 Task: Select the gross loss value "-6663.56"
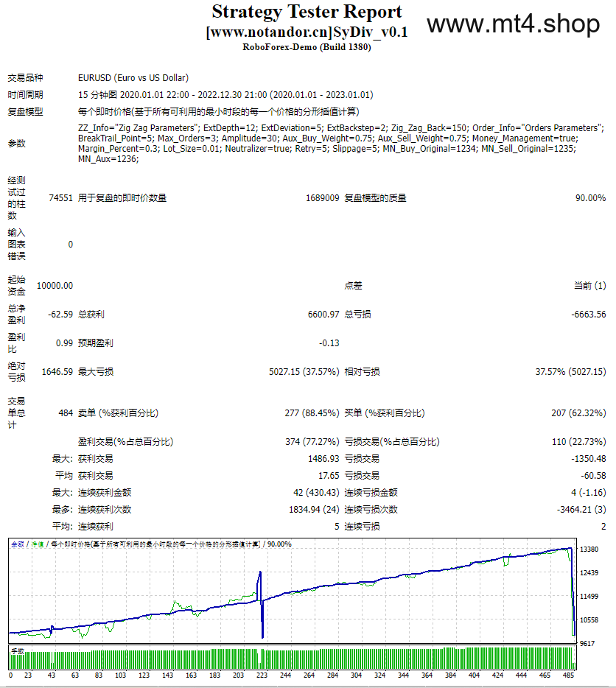tap(588, 314)
